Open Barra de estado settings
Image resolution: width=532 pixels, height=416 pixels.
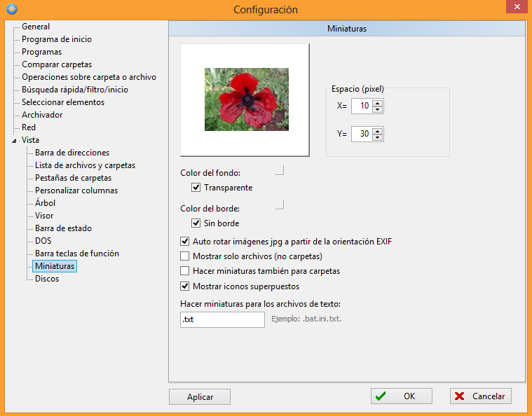[x=64, y=228]
